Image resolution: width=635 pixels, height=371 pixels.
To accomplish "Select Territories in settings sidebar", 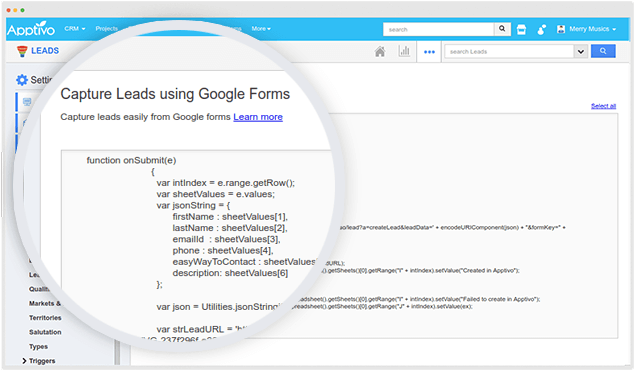I will point(45,318).
